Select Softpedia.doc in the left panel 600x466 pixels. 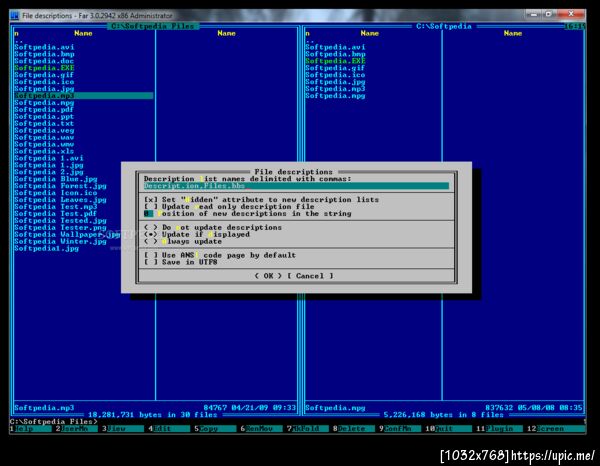click(44, 61)
